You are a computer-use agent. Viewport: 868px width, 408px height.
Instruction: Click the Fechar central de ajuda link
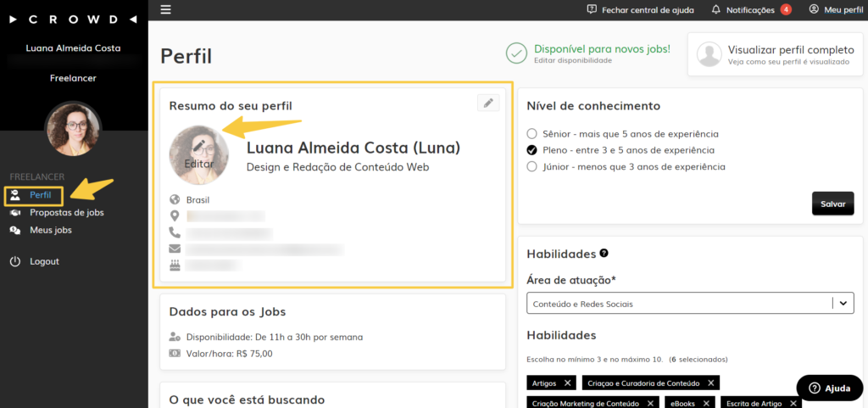(648, 9)
